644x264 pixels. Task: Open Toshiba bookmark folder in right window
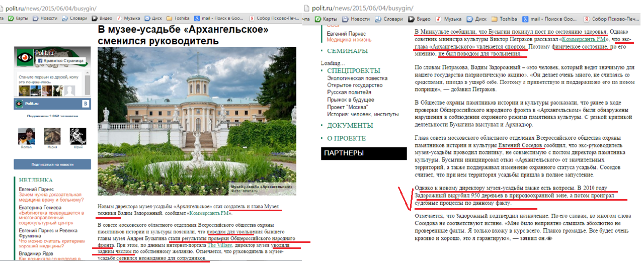pyautogui.click(x=504, y=19)
